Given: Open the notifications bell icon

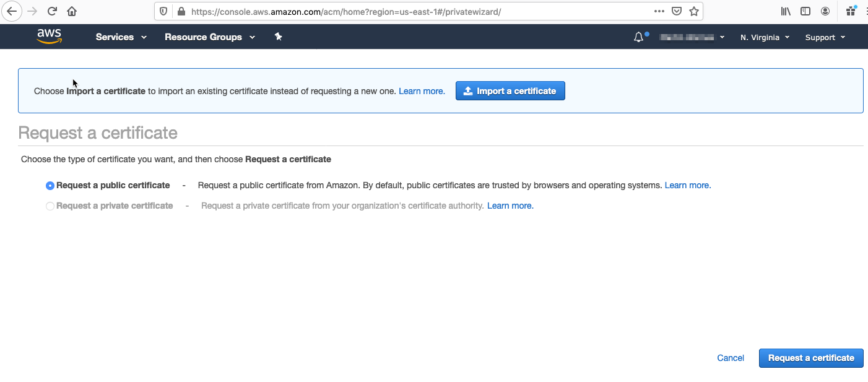Looking at the screenshot, I should (x=639, y=37).
